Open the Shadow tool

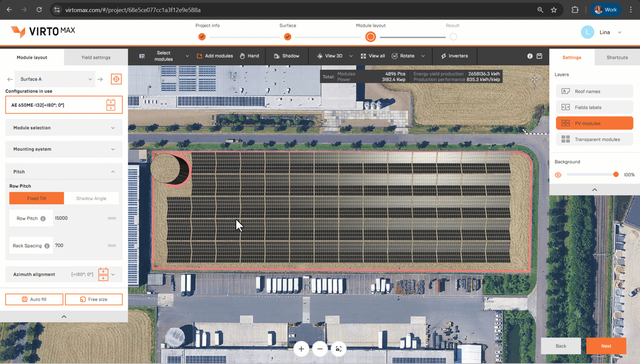pyautogui.click(x=286, y=56)
